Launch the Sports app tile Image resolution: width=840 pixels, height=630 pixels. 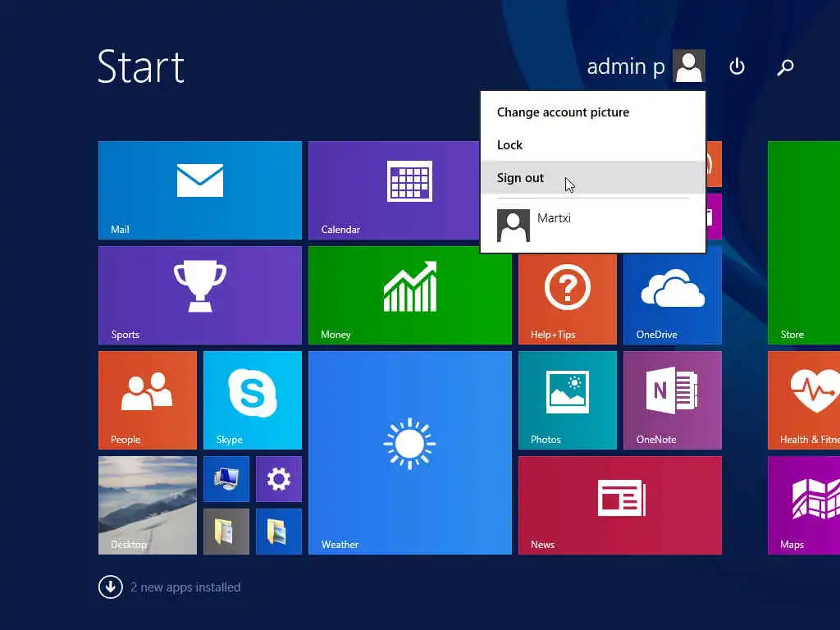pyautogui.click(x=200, y=295)
